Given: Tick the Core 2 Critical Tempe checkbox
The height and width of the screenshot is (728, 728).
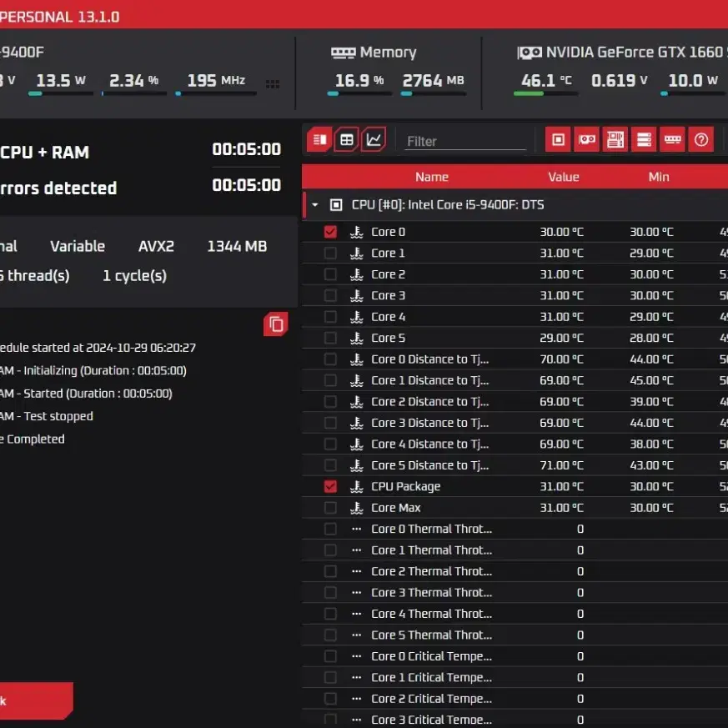Looking at the screenshot, I should [x=330, y=699].
